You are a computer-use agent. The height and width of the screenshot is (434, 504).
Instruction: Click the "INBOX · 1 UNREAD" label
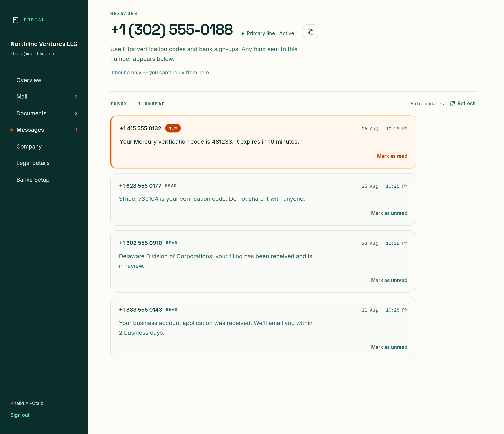click(138, 104)
